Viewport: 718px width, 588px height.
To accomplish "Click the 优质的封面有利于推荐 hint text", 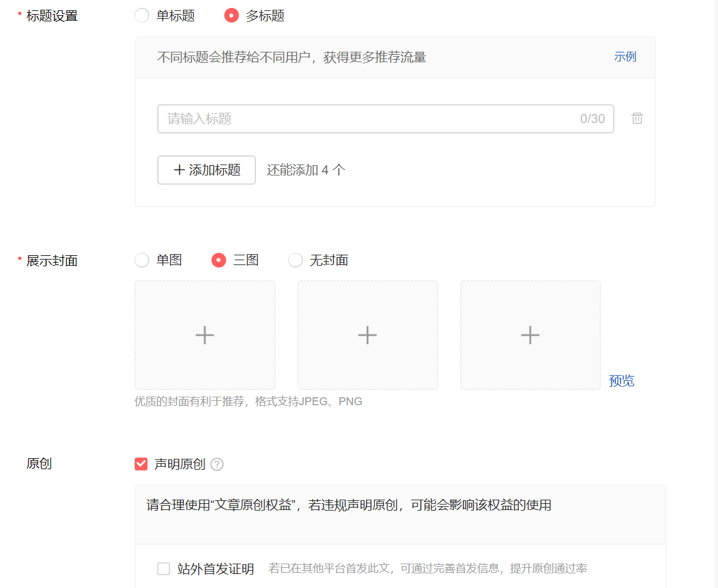I will (248, 402).
